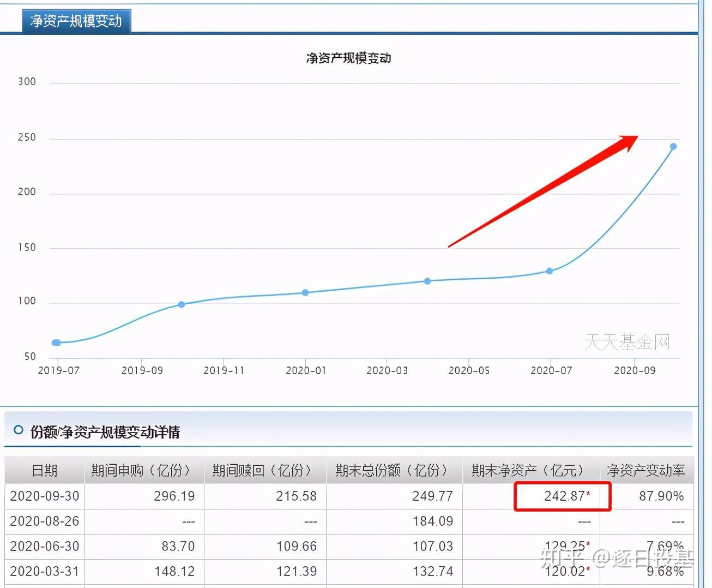The height and width of the screenshot is (588, 712).
Task: Select the 2020-06-30 date cell
Action: click(x=45, y=547)
